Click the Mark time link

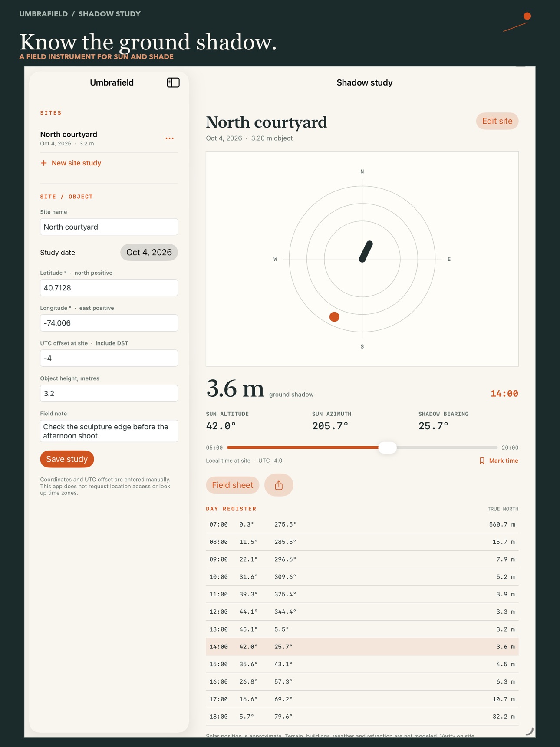tap(498, 461)
